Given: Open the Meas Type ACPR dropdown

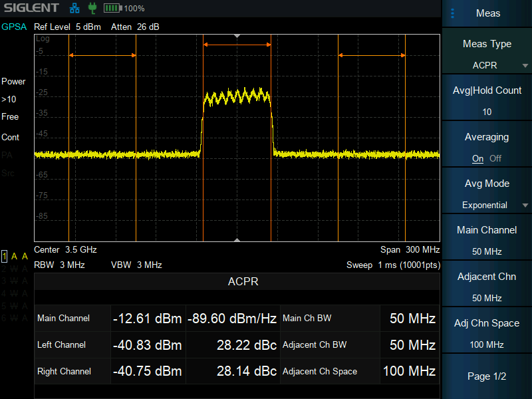Looking at the screenshot, I should 487,51.
